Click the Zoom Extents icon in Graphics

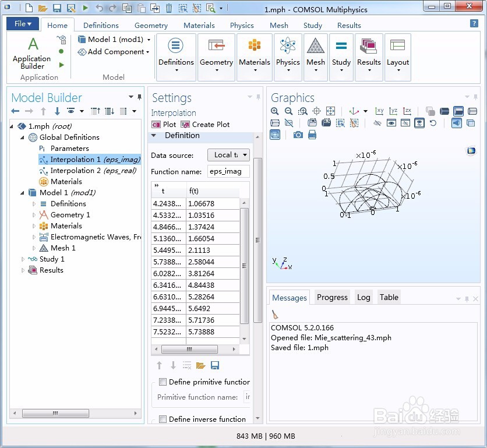point(330,111)
